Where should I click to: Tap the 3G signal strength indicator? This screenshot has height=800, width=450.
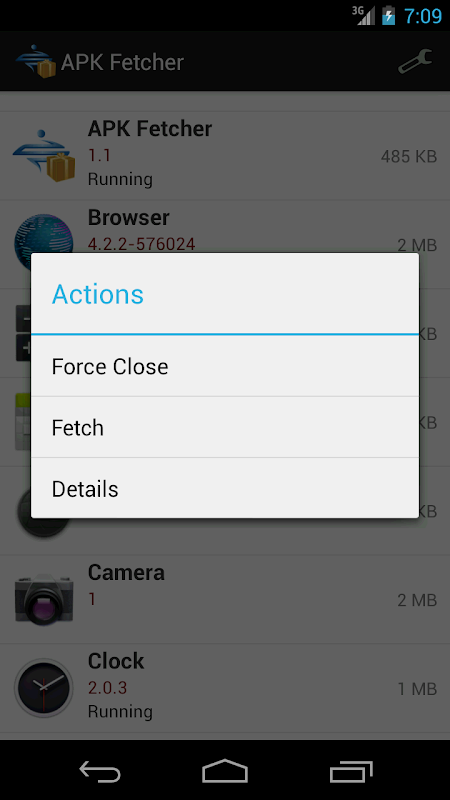(363, 15)
